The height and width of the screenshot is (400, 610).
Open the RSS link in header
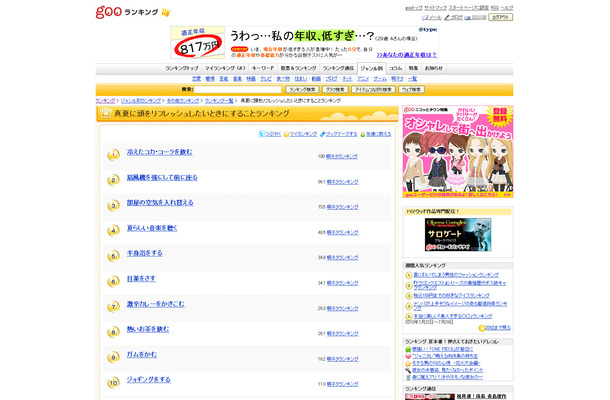(x=494, y=8)
